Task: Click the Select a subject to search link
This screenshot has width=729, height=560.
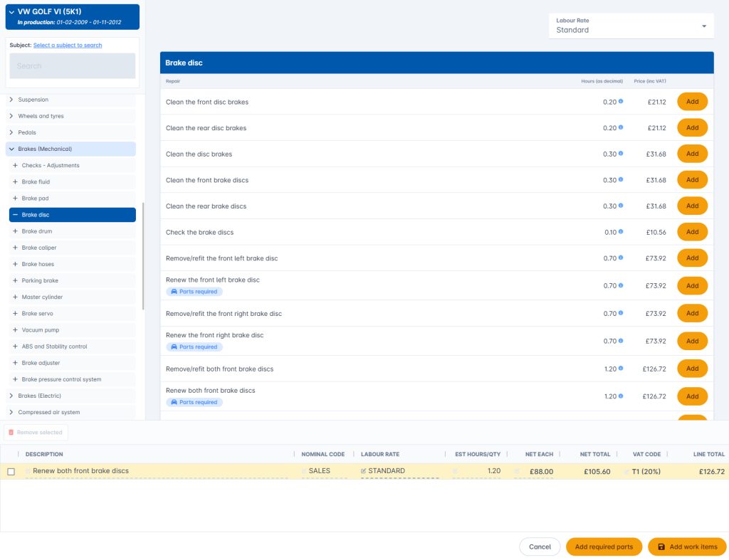Action: click(x=68, y=46)
